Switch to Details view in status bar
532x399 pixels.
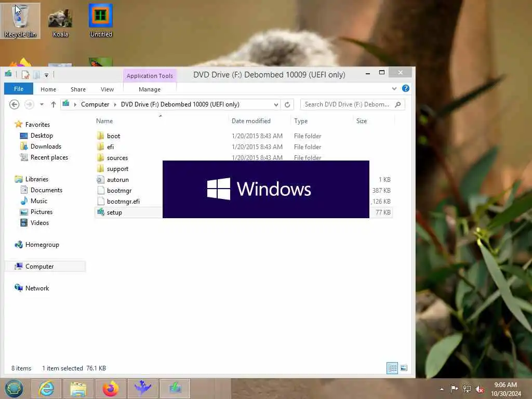392,368
